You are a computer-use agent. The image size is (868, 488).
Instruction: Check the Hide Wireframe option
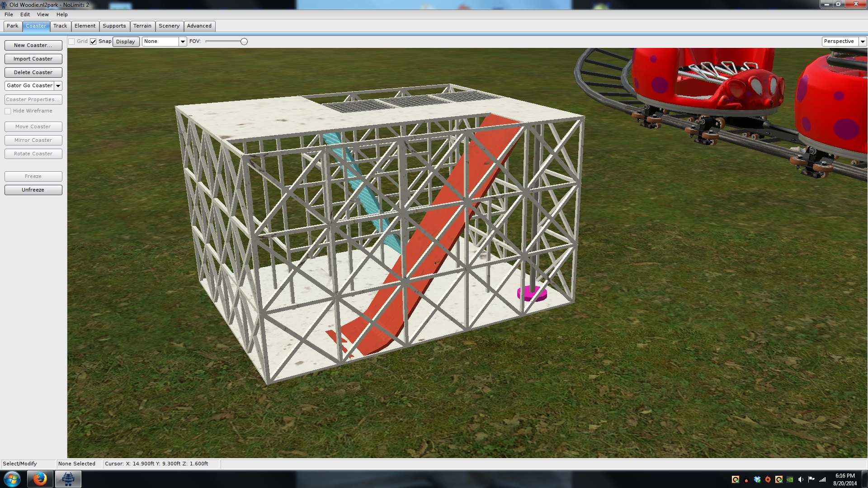8,111
